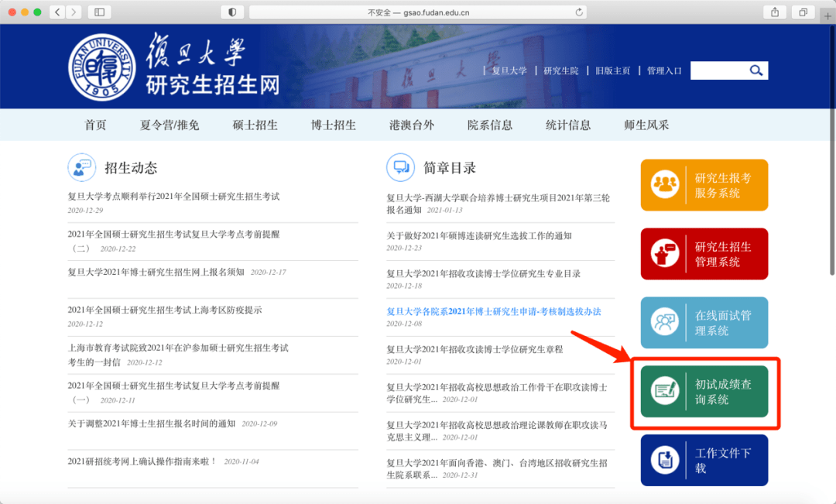Image resolution: width=836 pixels, height=504 pixels.
Task: Open the 首页 navigation item
Action: [x=95, y=125]
